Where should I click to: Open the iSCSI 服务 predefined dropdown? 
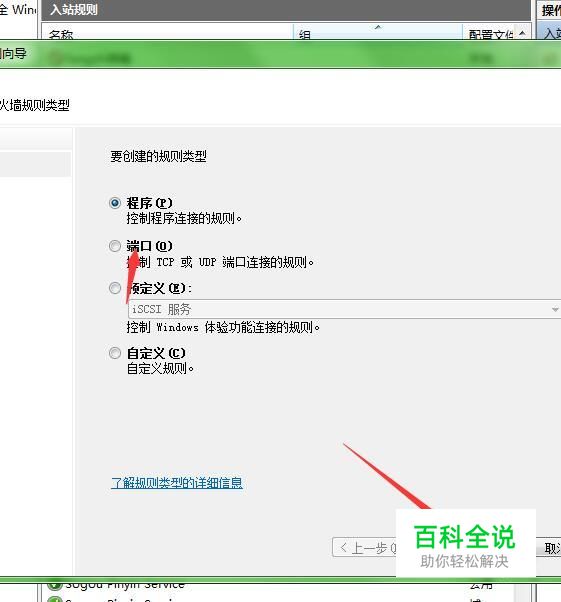click(344, 309)
